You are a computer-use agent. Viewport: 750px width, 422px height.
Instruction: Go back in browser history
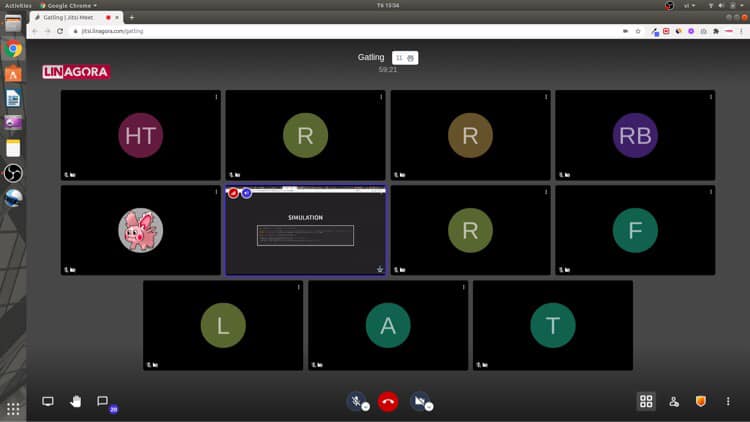[34, 31]
